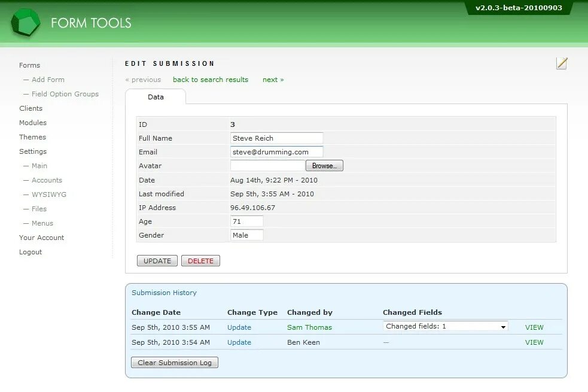Click the FORM TOOLS header title
588x392 pixels.
coord(91,23)
